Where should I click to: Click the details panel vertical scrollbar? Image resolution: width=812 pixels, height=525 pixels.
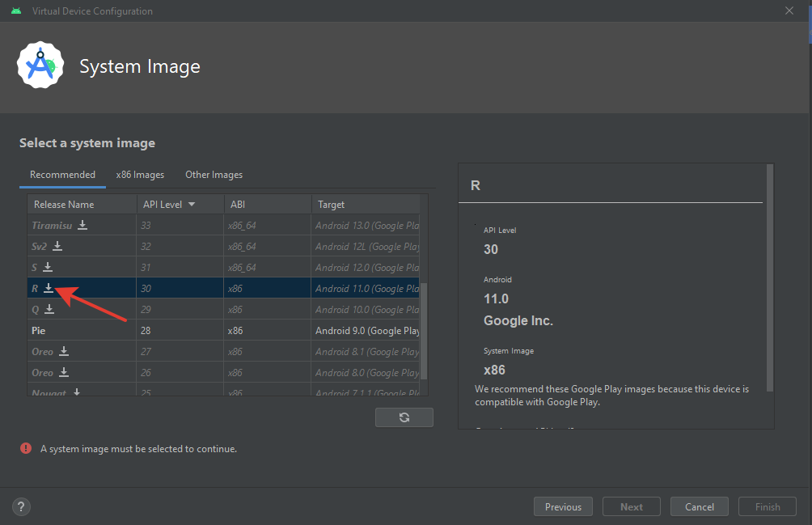[x=769, y=277]
